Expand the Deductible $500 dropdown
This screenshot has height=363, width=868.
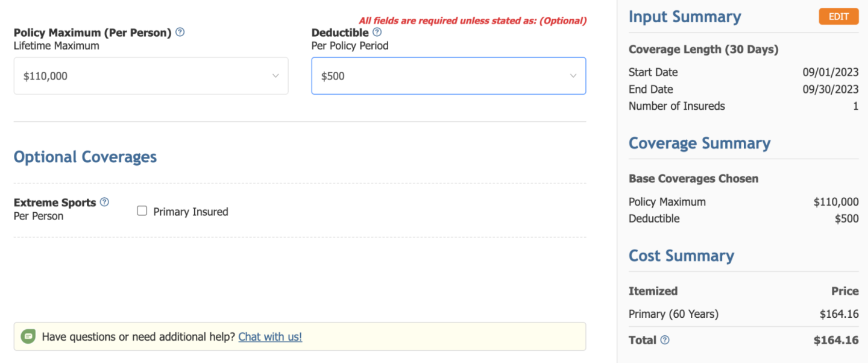[448, 76]
